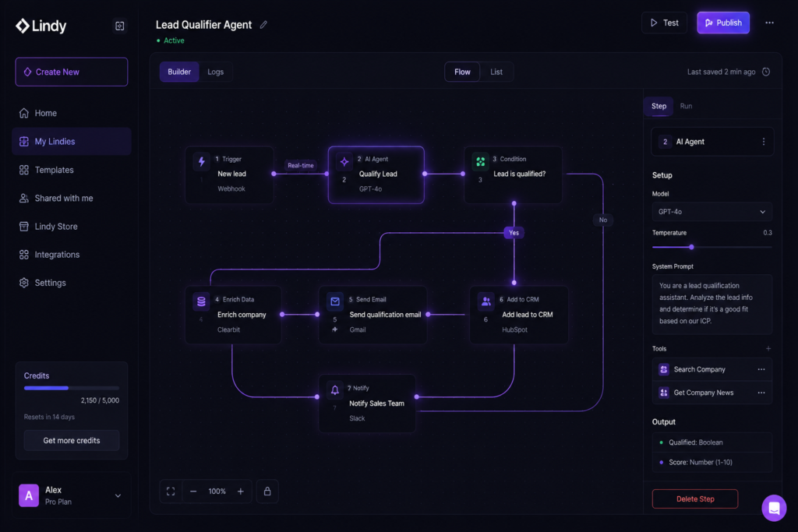Viewport: 798px width, 532px height.
Task: Click the Credits usage progress bar
Action: click(x=71, y=388)
